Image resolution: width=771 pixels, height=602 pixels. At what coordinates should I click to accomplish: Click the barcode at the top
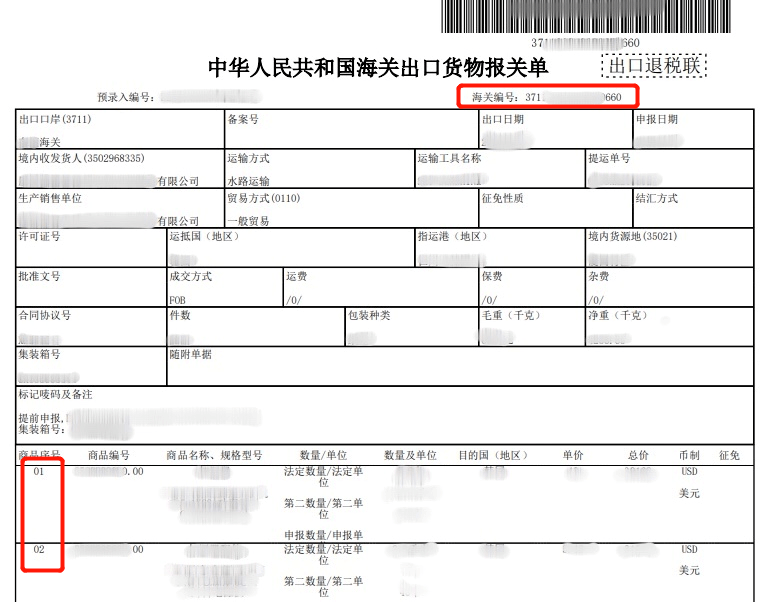pos(586,17)
